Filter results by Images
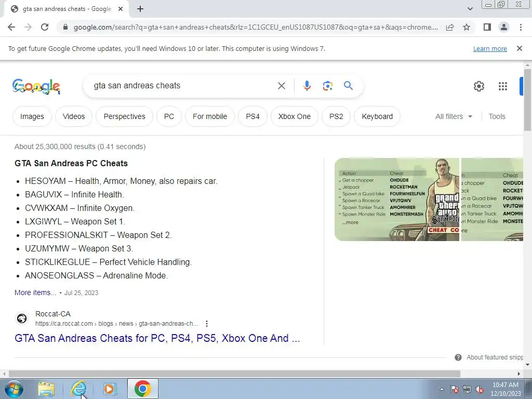 32,116
